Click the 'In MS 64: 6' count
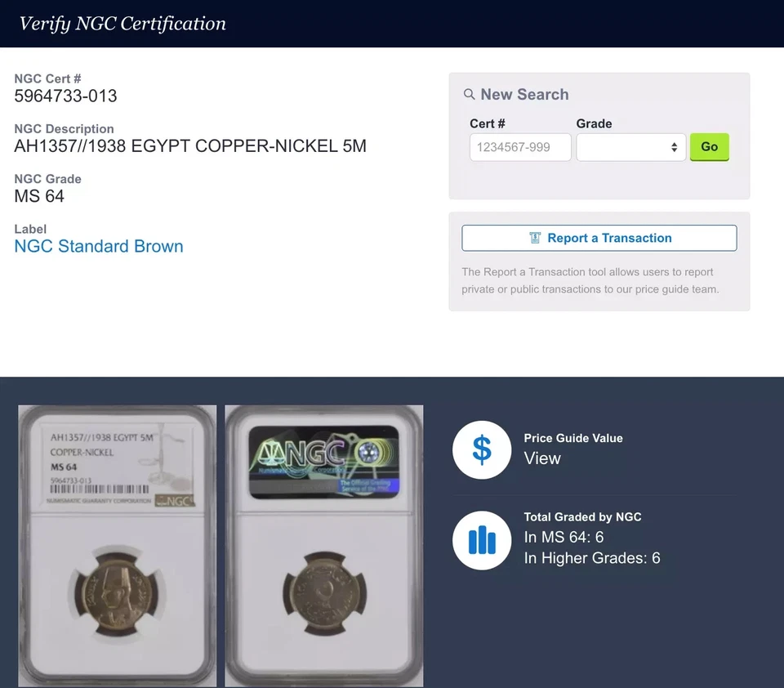 pos(563,537)
